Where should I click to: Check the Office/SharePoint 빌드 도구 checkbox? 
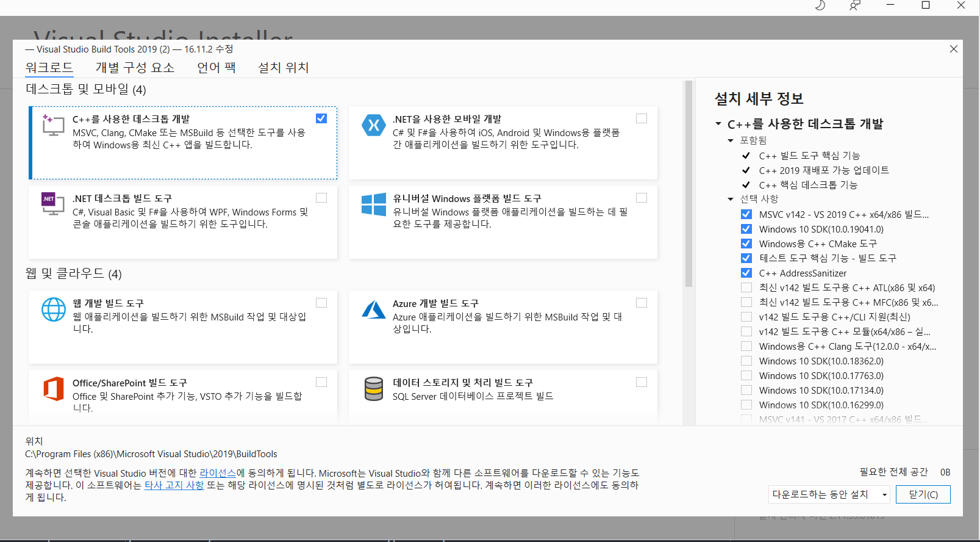click(x=321, y=382)
